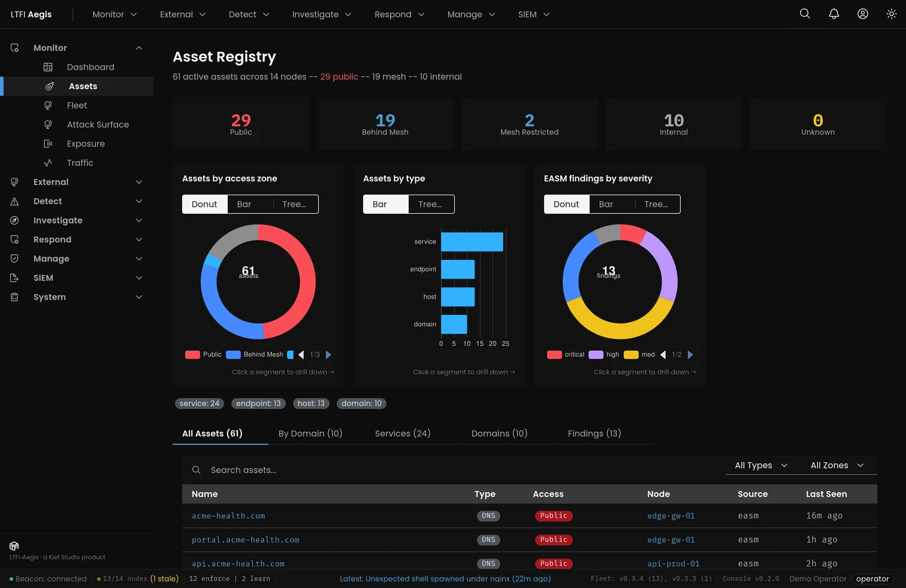The image size is (906, 588).
Task: Switch assets by type chart to Treemap
Action: coord(430,204)
